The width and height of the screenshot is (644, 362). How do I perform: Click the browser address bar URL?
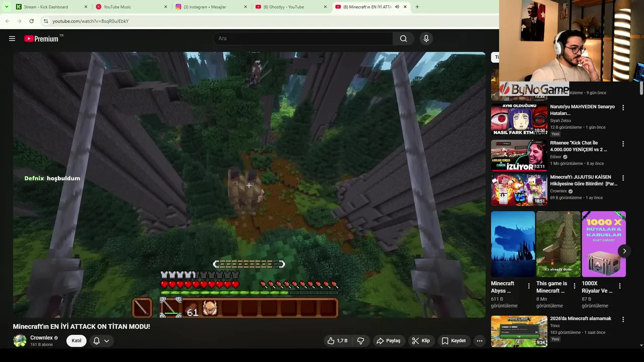click(x=91, y=21)
